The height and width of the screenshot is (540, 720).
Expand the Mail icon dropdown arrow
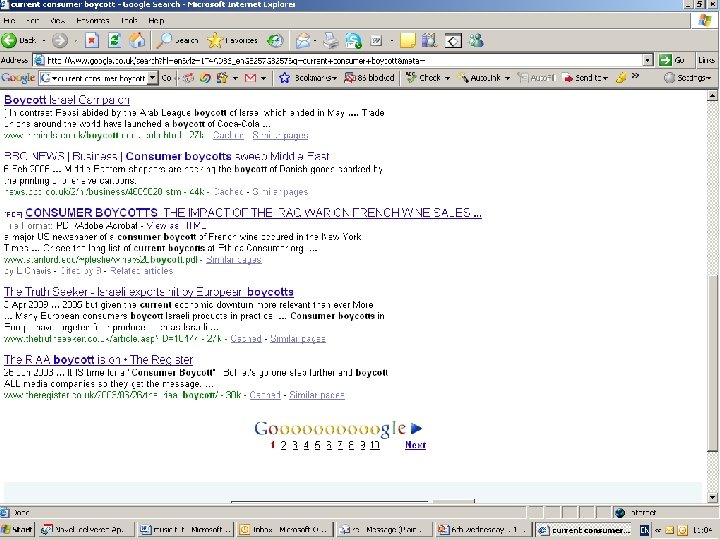tap(315, 41)
